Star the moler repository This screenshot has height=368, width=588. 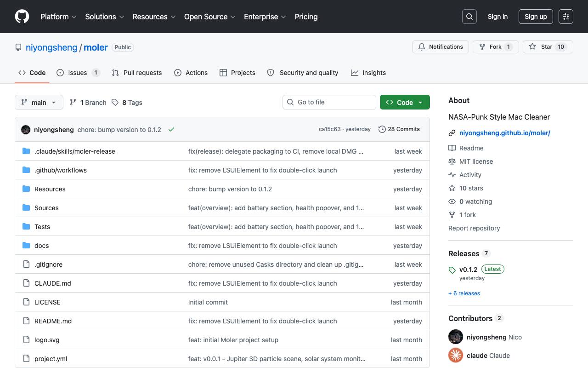pos(548,47)
